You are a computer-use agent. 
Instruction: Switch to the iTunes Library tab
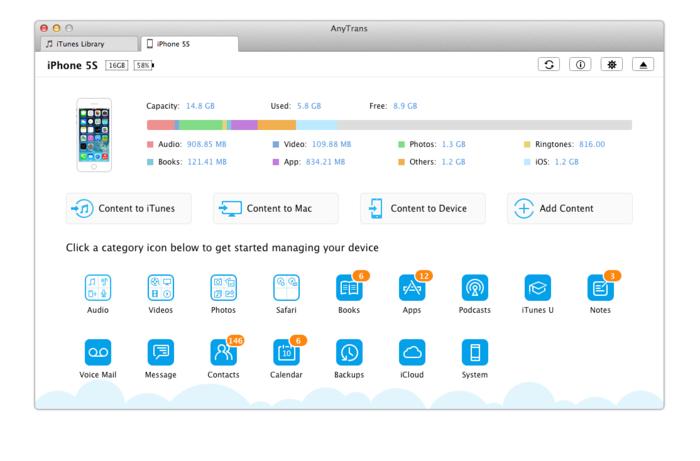(x=89, y=44)
